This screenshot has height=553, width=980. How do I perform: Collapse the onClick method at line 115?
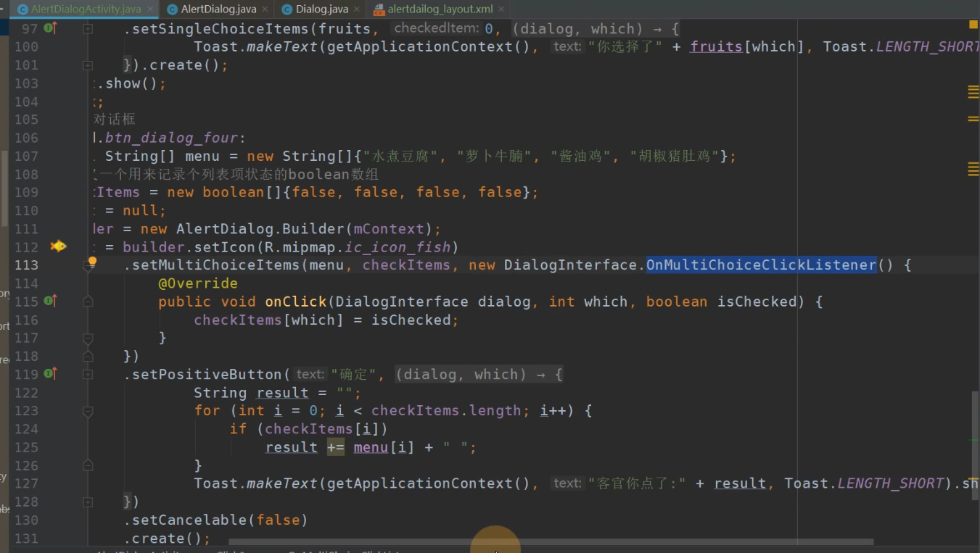click(88, 302)
